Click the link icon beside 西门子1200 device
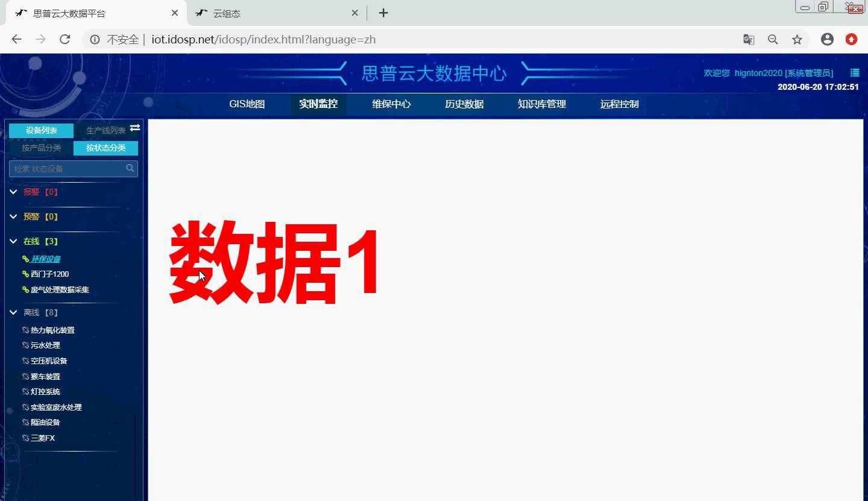Viewport: 868px width, 501px height. pos(25,274)
